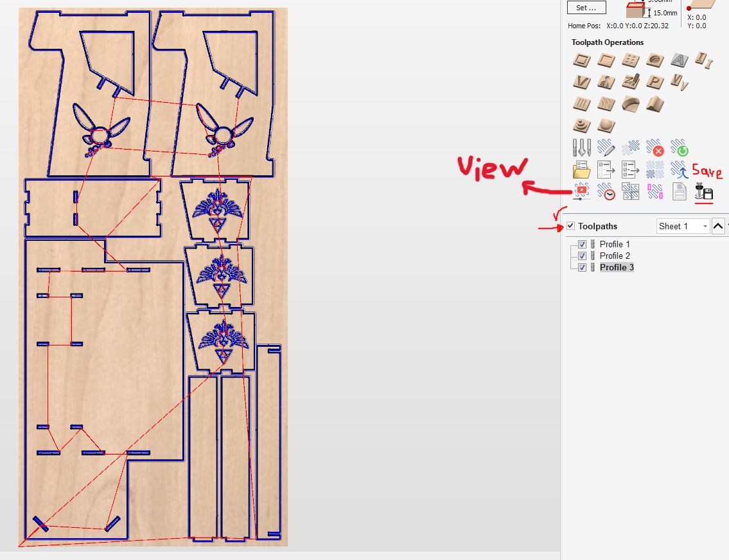Open the Tool Database router bits icon
The width and height of the screenshot is (729, 560).
[582, 148]
